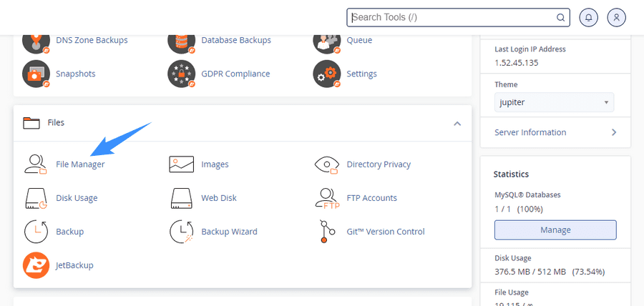Open the Git™ Version Control link
Image resolution: width=644 pixels, height=306 pixels.
(386, 232)
